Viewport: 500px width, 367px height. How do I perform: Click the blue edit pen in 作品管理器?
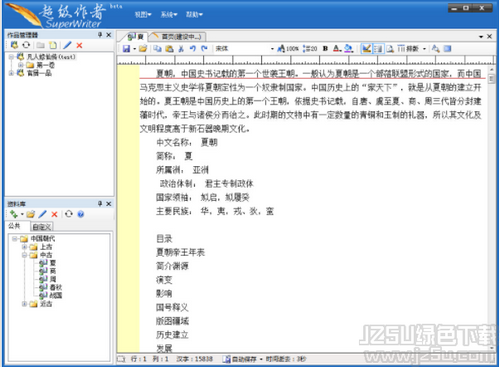(68, 45)
